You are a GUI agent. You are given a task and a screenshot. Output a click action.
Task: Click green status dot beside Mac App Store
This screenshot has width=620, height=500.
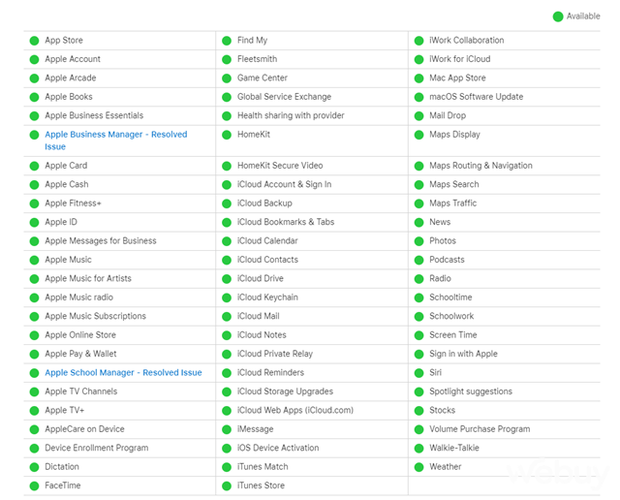click(419, 78)
